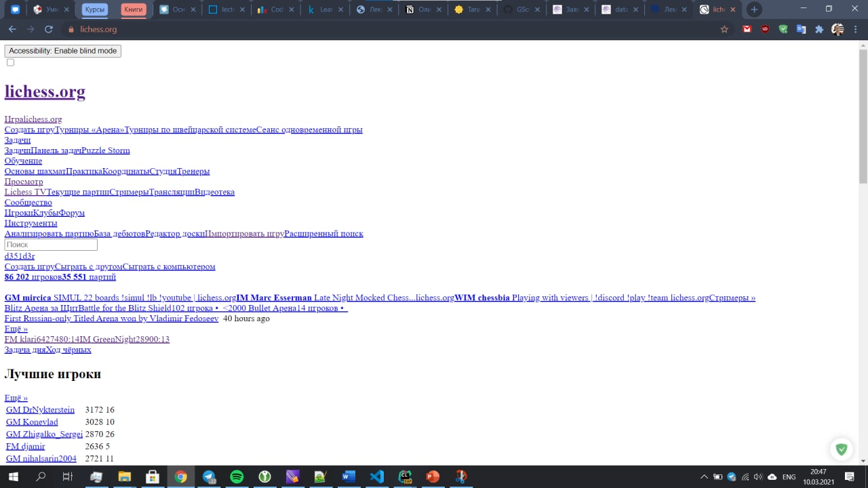Screen dimensions: 868x488
Task: Open the d351d3r profile link
Action: tap(20, 256)
